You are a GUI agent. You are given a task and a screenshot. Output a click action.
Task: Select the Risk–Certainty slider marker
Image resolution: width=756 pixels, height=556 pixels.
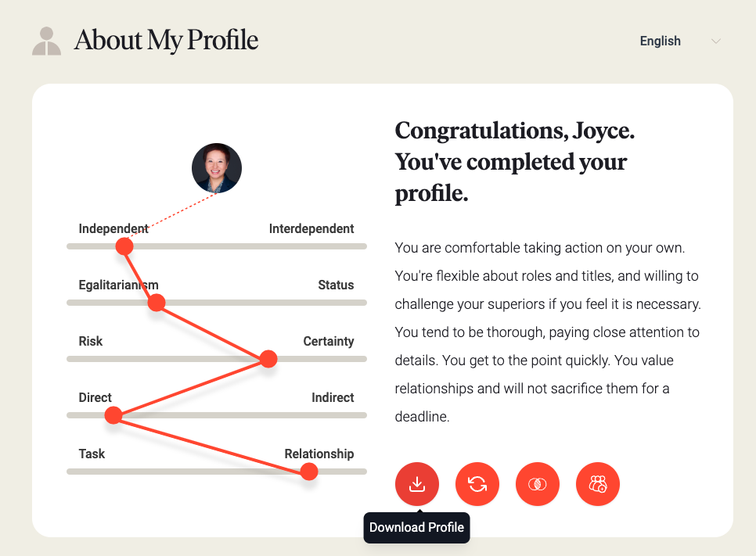268,359
